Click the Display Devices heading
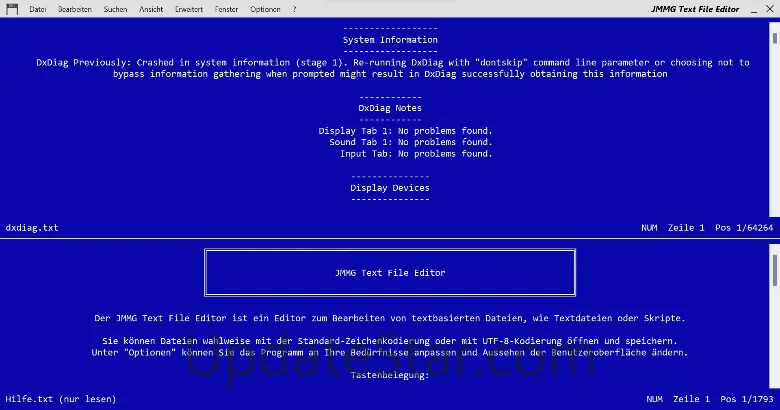780x410 pixels. pyautogui.click(x=390, y=188)
